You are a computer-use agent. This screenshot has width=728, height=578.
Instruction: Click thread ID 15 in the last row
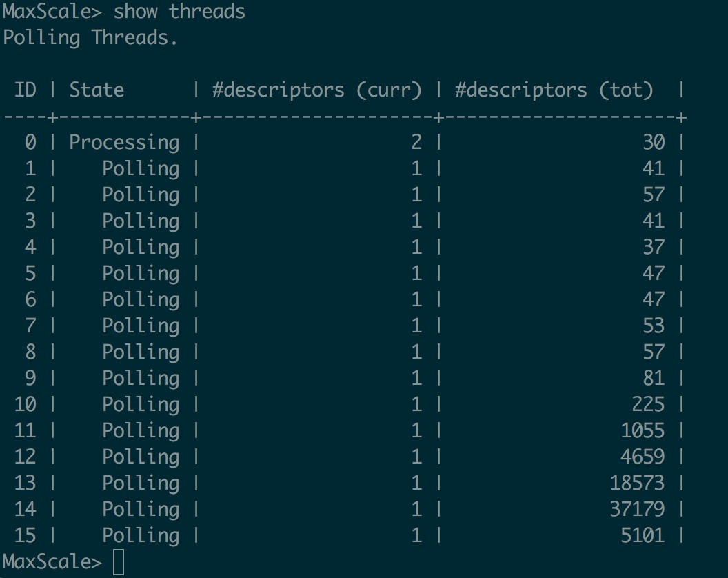[26, 535]
